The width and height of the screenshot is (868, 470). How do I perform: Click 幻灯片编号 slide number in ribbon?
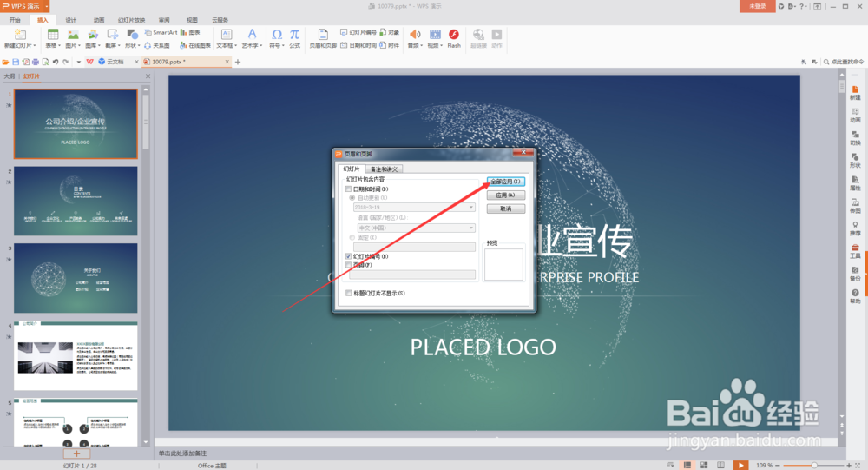tap(358, 32)
